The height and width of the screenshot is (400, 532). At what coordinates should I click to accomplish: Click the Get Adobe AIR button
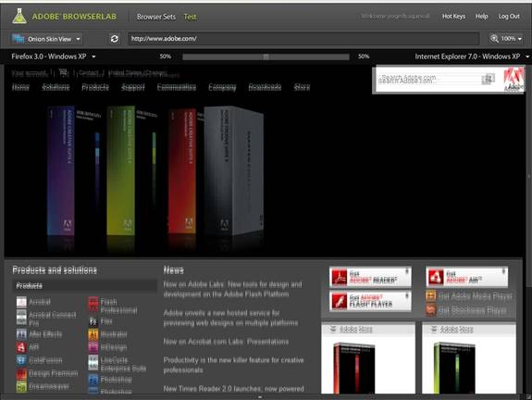point(467,277)
